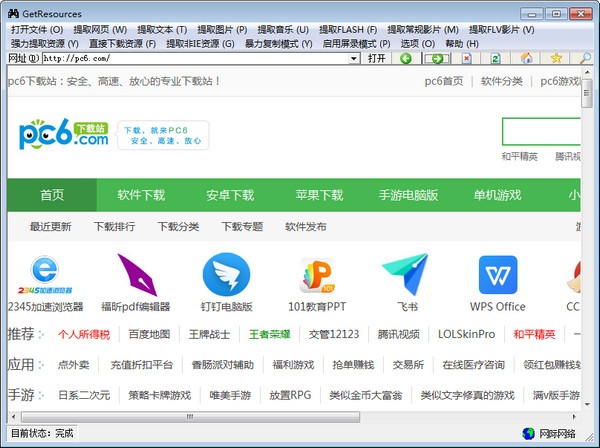Open 101教育PPT icon
This screenshot has width=600, height=448.
[x=317, y=275]
